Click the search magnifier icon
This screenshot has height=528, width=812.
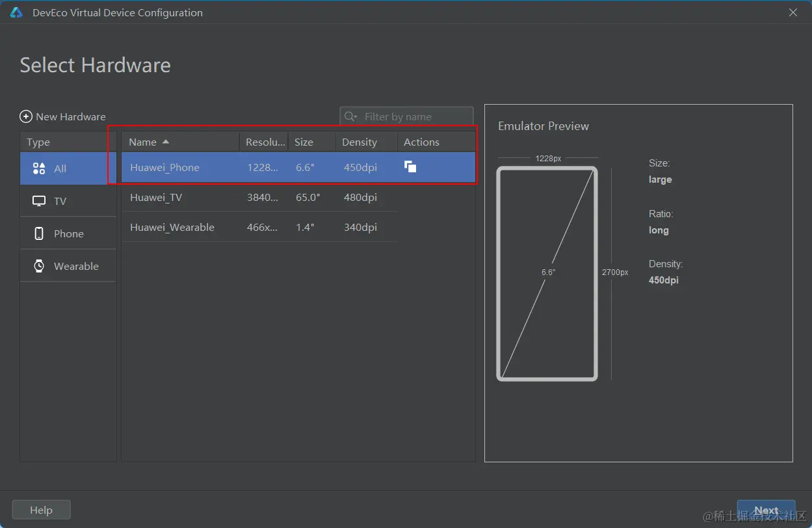pos(350,116)
